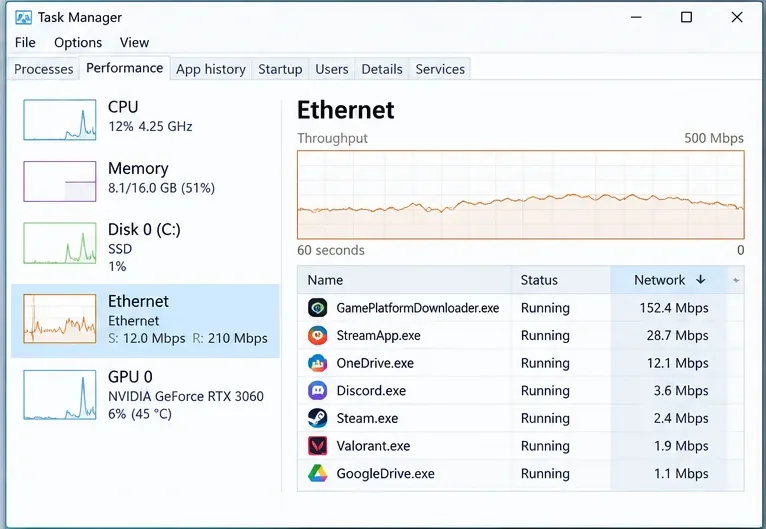Click the Running status for Discord.exe
This screenshot has width=766, height=529.
click(x=545, y=391)
